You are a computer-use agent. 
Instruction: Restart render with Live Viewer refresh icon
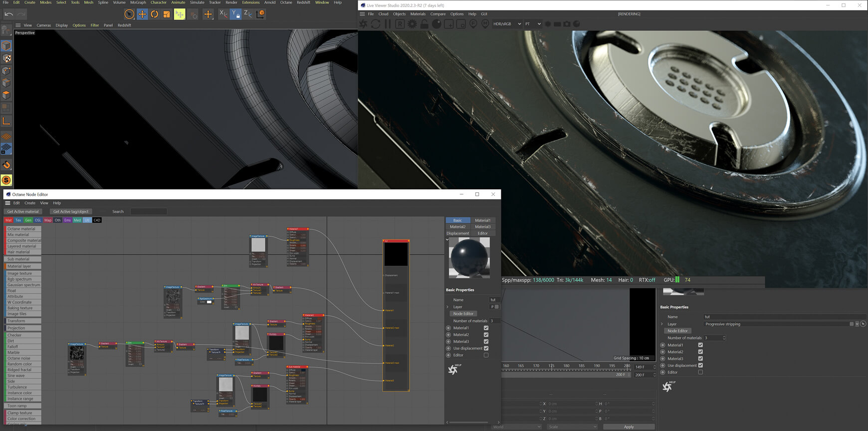tap(376, 23)
